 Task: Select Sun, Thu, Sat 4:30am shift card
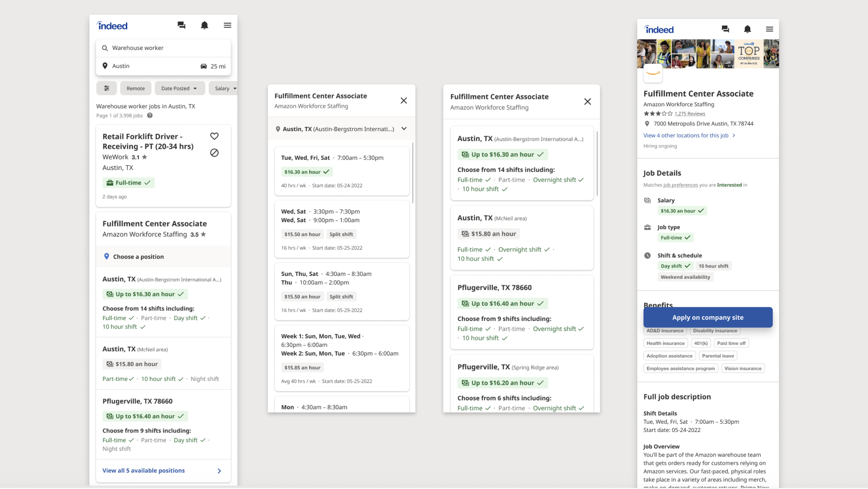pos(342,292)
